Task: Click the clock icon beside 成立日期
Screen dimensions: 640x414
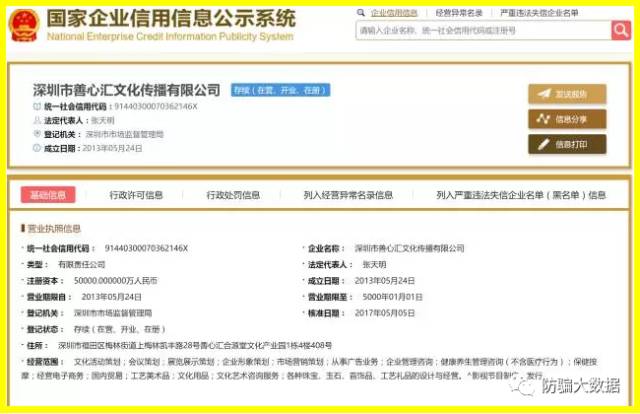Action: coord(37,148)
